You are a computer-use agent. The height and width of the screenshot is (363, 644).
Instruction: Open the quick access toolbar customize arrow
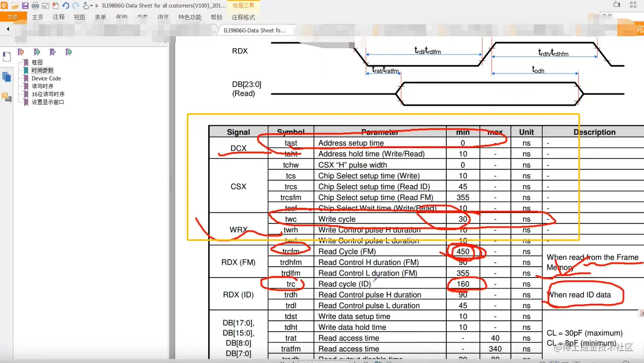pos(96,6)
